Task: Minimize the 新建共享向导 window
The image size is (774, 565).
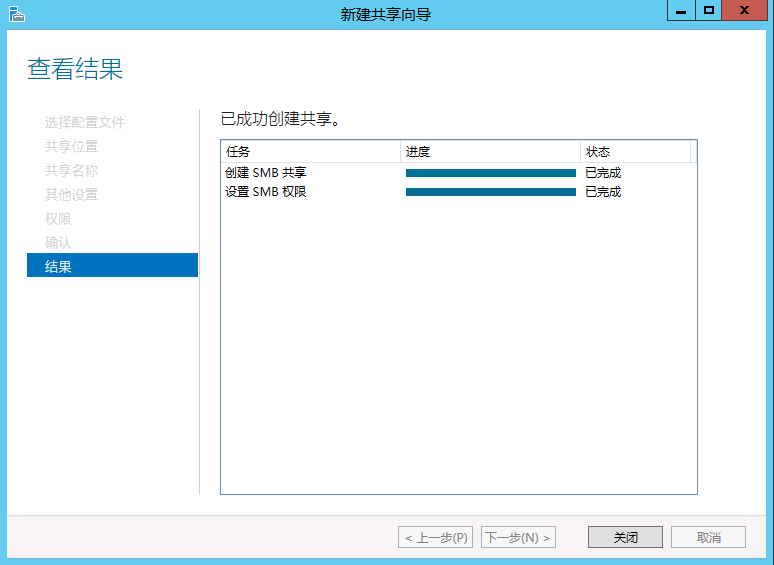Action: click(681, 11)
